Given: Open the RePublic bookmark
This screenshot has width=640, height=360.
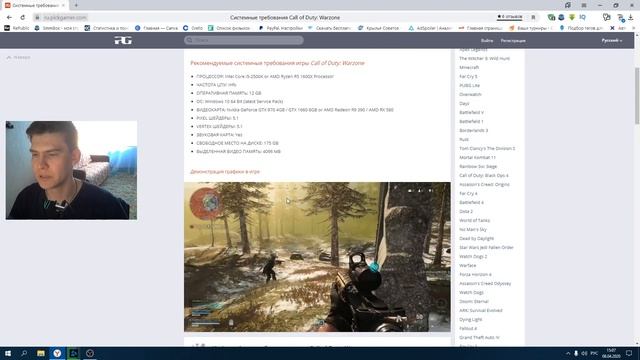Looking at the screenshot, I should pyautogui.click(x=17, y=28).
